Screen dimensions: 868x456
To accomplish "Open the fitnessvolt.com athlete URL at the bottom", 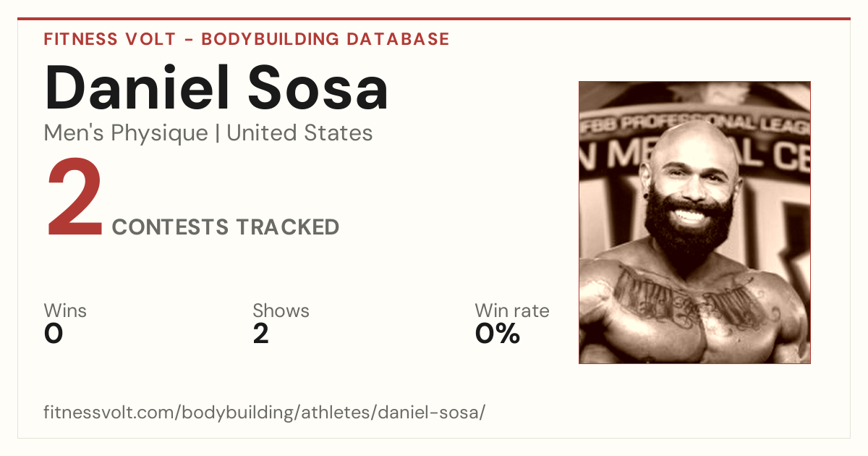I will coord(264,413).
